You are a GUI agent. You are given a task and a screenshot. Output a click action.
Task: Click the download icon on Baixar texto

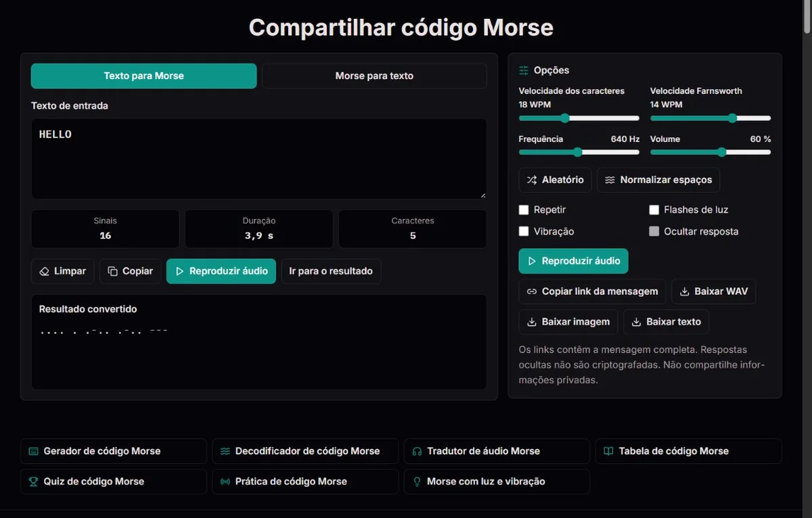click(636, 322)
